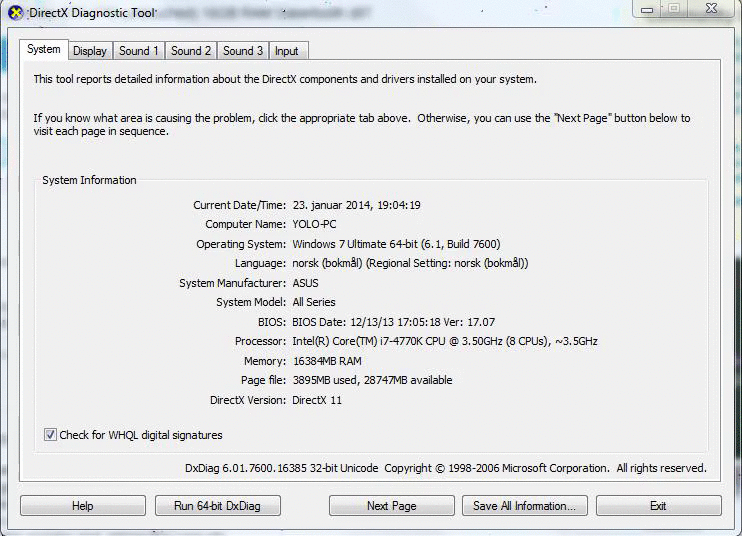This screenshot has width=742, height=536.
Task: Click system model value 'All Series'
Action: click(314, 302)
